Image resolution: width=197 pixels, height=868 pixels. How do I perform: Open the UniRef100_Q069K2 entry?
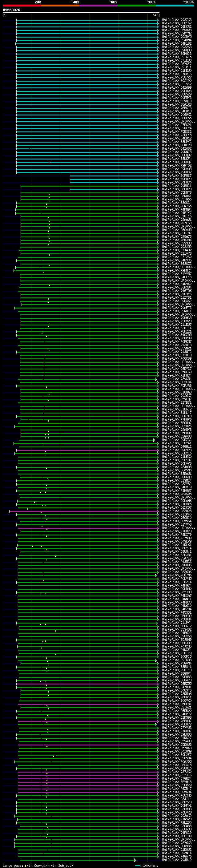[x=177, y=115]
